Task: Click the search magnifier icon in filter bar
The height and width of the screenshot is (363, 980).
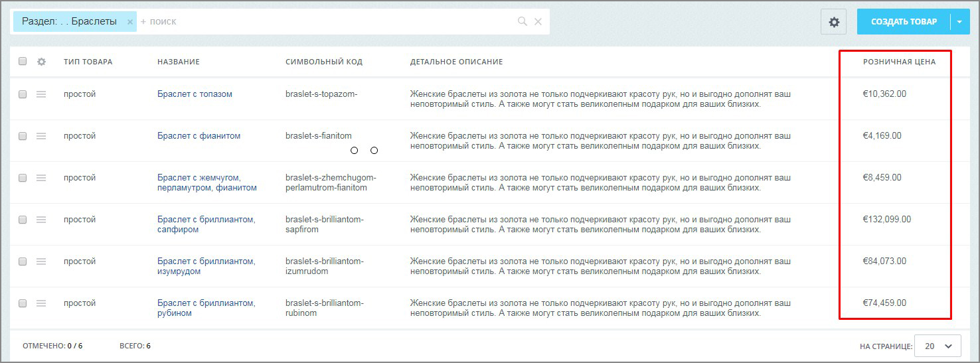Action: [x=523, y=22]
